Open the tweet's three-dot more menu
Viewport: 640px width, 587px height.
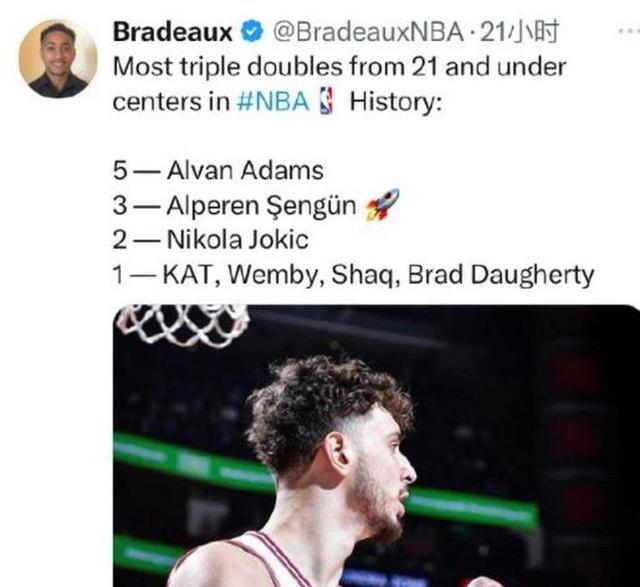click(x=629, y=31)
